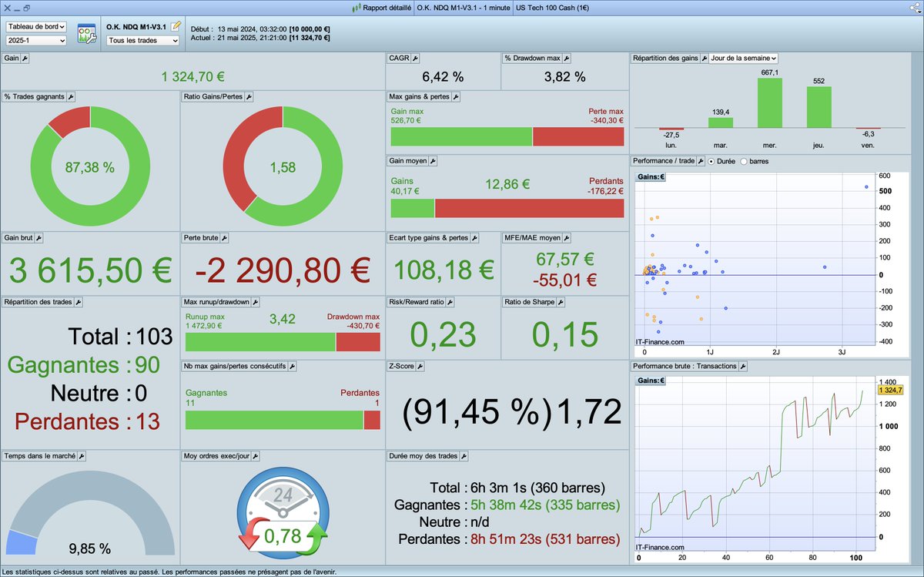Click O.K. NDQ M1-V3.1 - 1 minute title
924x577 pixels.
point(464,8)
